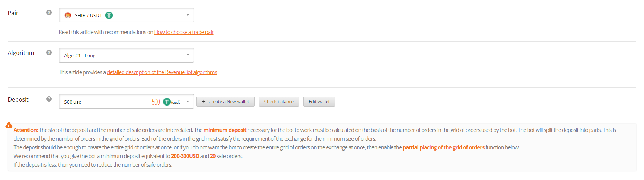Click the Deposit dropdown arrow

[188, 102]
